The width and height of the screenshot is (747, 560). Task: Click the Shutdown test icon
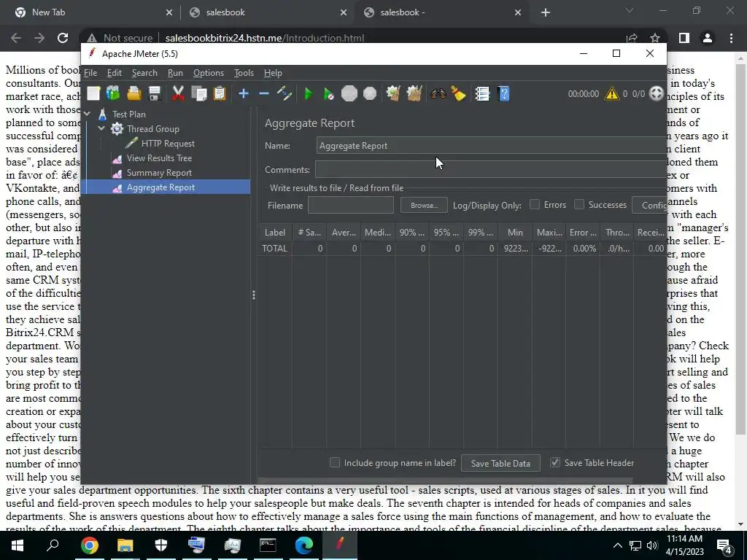(x=370, y=94)
